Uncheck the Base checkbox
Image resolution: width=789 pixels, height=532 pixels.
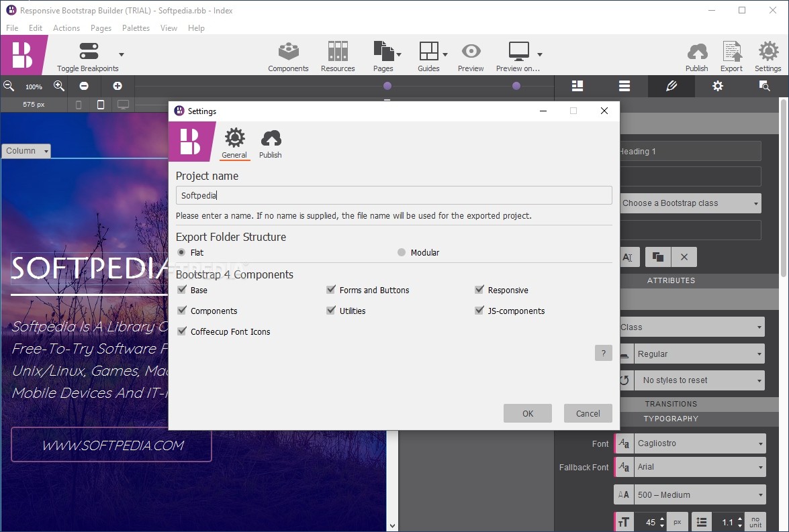pos(182,290)
